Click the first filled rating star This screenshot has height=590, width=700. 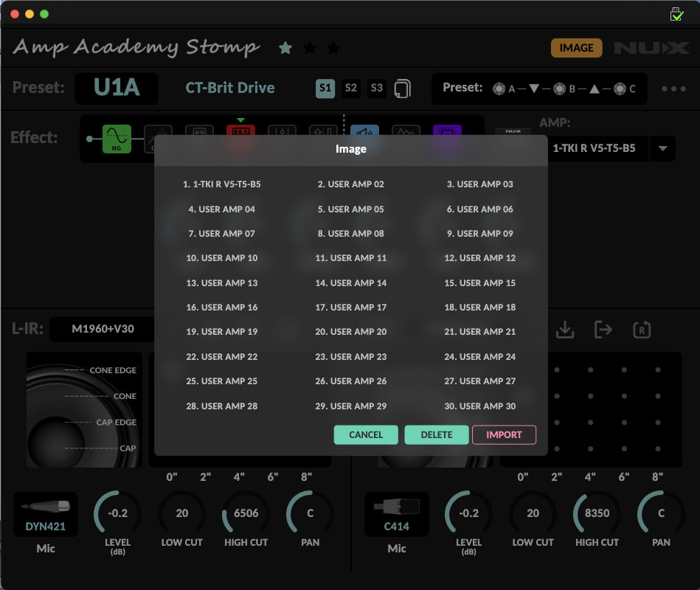pos(285,47)
